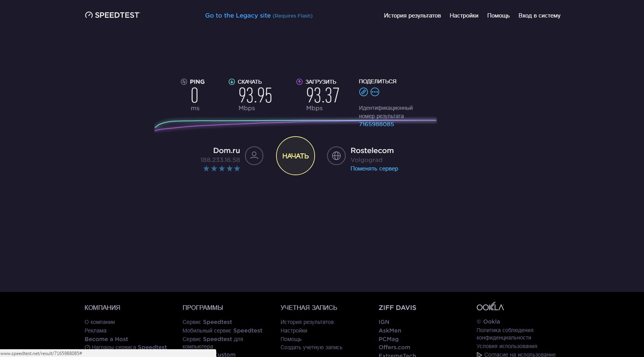Click the globe server icon

coord(336,156)
